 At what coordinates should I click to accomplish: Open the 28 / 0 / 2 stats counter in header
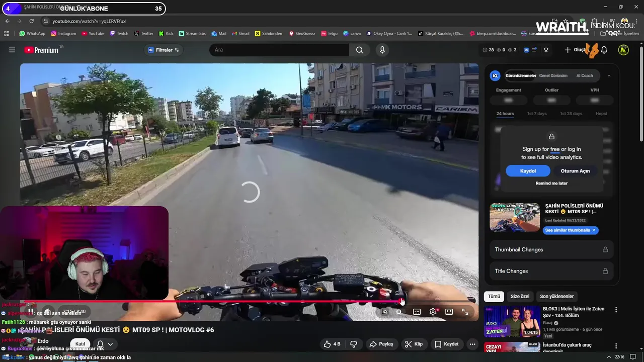pos(500,50)
